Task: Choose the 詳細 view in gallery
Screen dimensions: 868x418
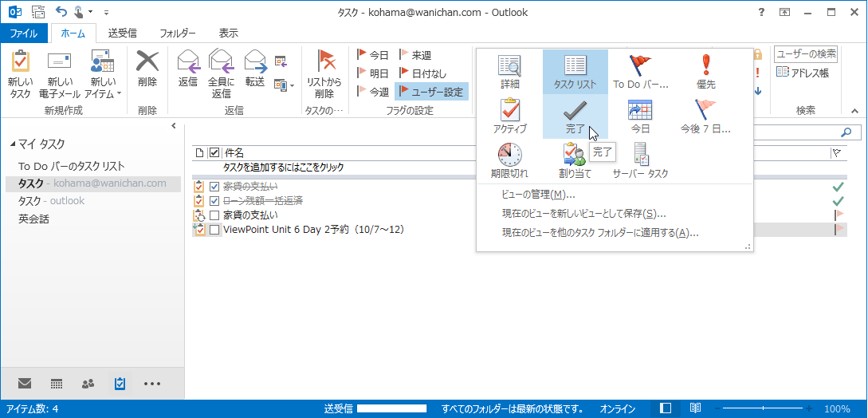Action: click(x=510, y=72)
